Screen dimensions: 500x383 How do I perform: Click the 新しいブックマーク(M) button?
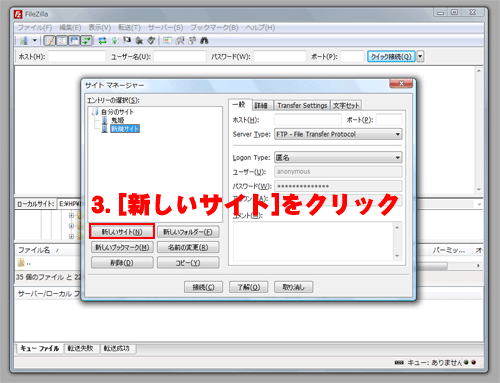122,247
